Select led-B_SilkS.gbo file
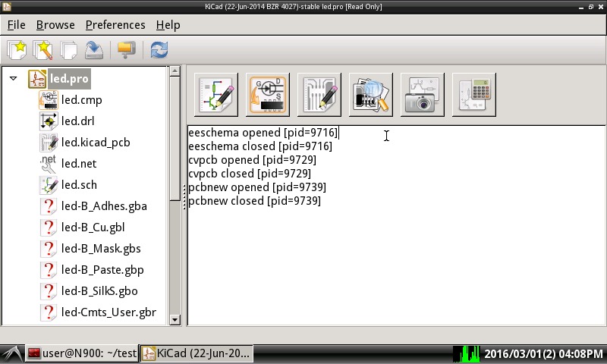The height and width of the screenshot is (364, 607). click(x=99, y=291)
